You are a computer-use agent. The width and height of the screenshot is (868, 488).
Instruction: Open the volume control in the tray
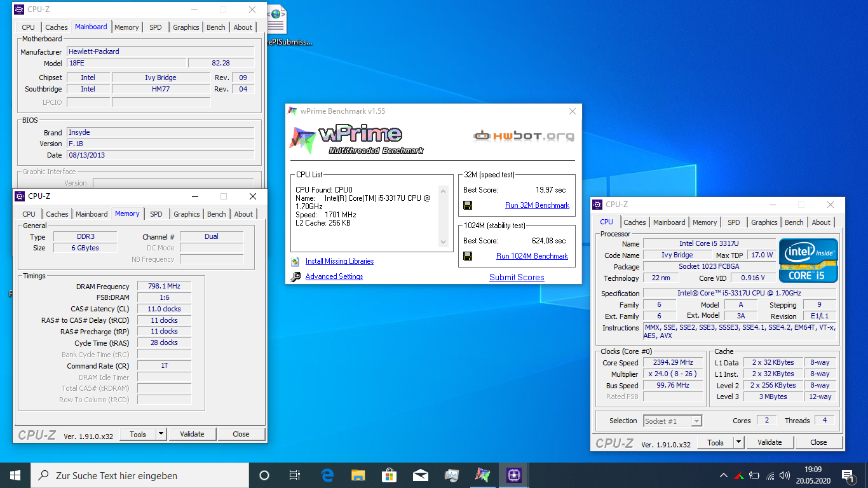click(785, 475)
